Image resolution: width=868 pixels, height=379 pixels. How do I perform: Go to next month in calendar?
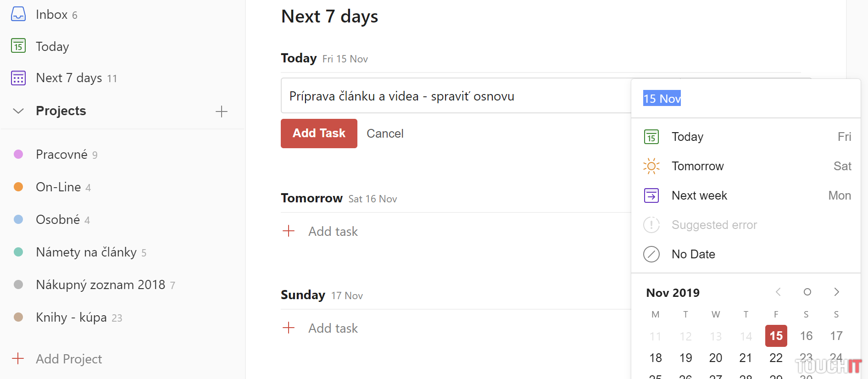point(836,292)
